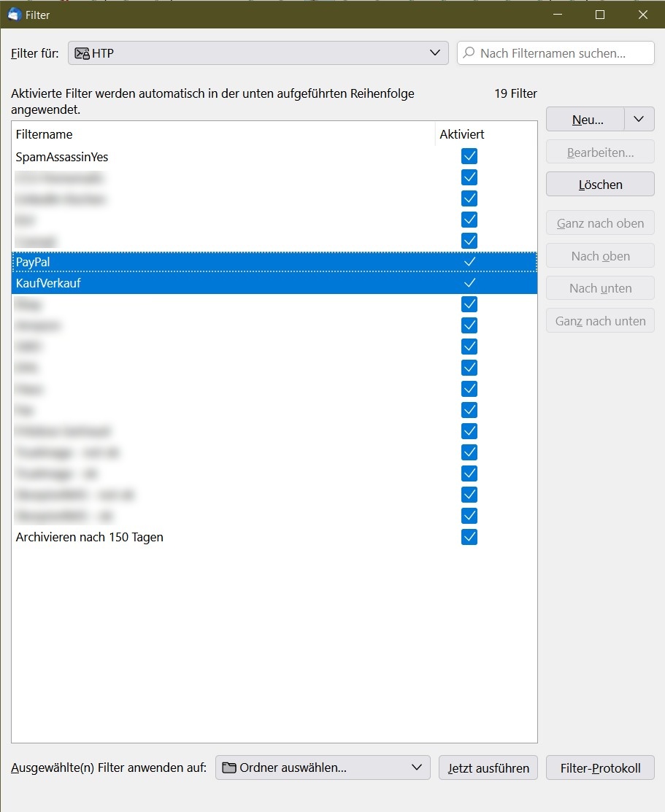The image size is (665, 812).
Task: Click Ganz nach oben to move filter topmost
Action: point(599,223)
